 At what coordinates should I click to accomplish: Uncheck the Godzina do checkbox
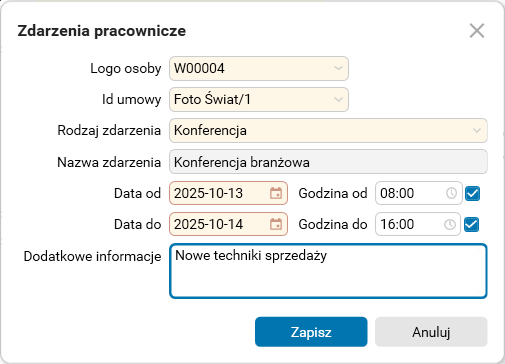pyautogui.click(x=472, y=224)
